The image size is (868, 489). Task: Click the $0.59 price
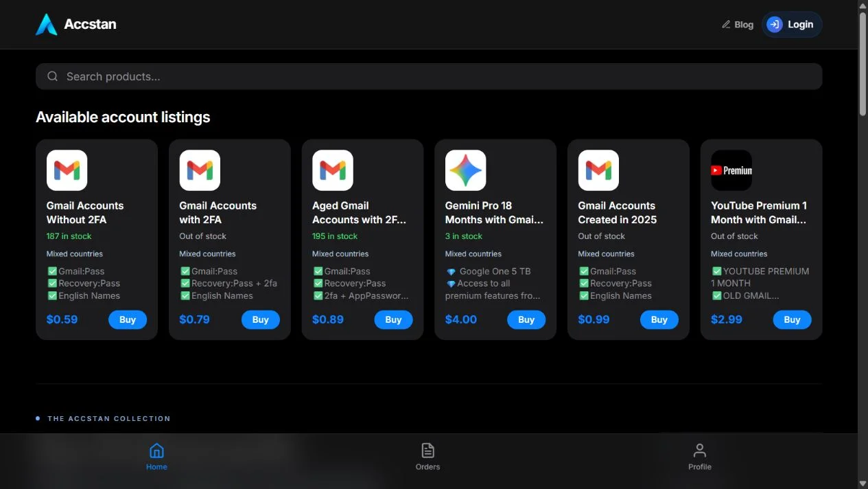62,319
